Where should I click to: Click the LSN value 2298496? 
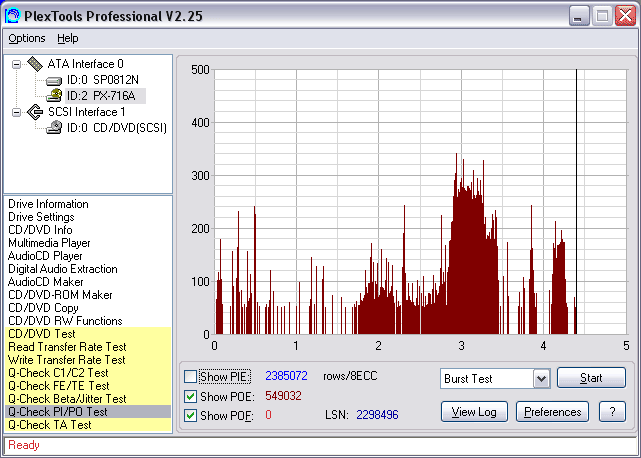pyautogui.click(x=377, y=415)
